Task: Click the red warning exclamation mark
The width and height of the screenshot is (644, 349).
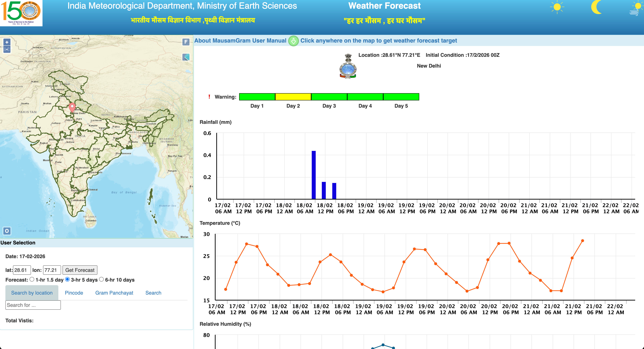Action: (209, 97)
